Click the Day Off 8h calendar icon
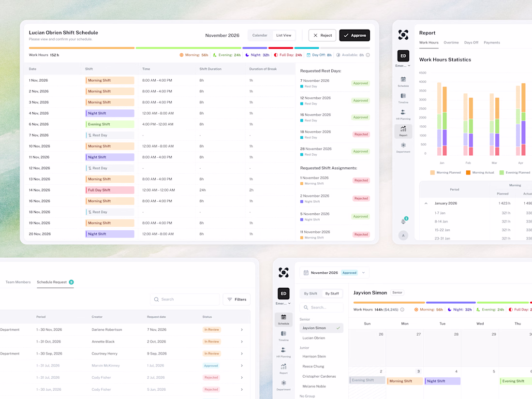 click(309, 55)
